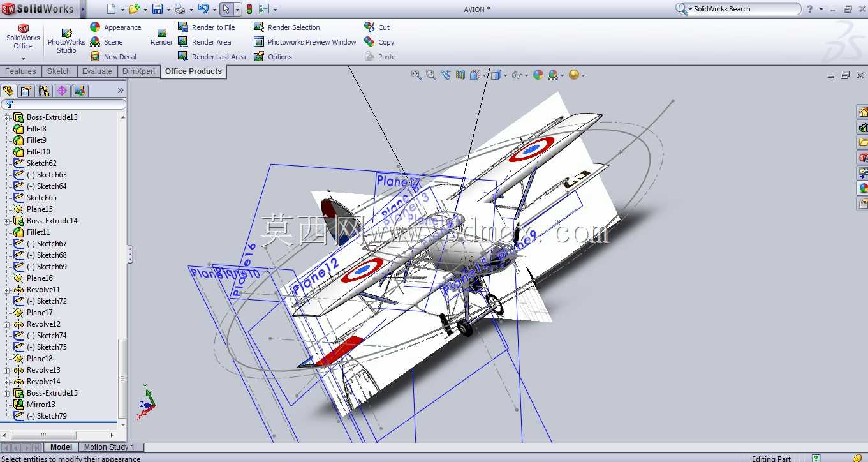This screenshot has width=868, height=462.
Task: Open the Appearances sphere icon in task pane
Action: [x=863, y=188]
